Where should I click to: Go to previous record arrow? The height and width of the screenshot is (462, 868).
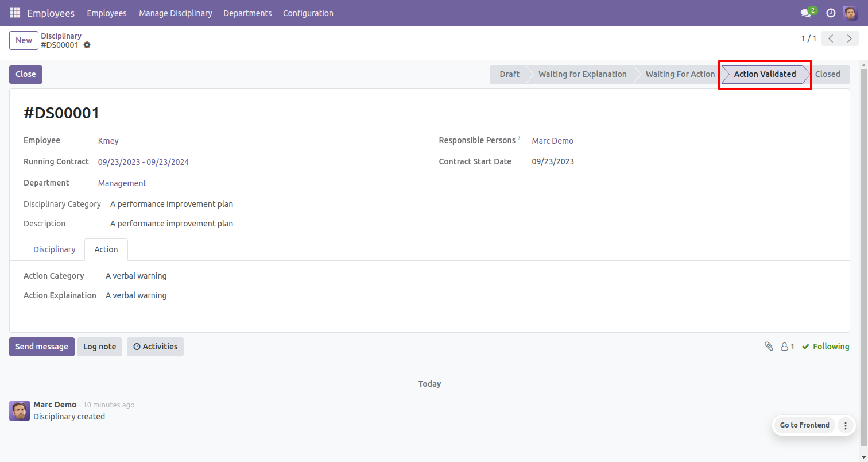click(x=831, y=38)
